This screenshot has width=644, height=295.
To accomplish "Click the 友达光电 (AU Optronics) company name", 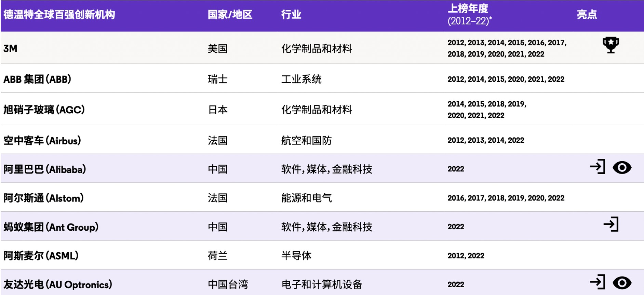I will 58,285.
